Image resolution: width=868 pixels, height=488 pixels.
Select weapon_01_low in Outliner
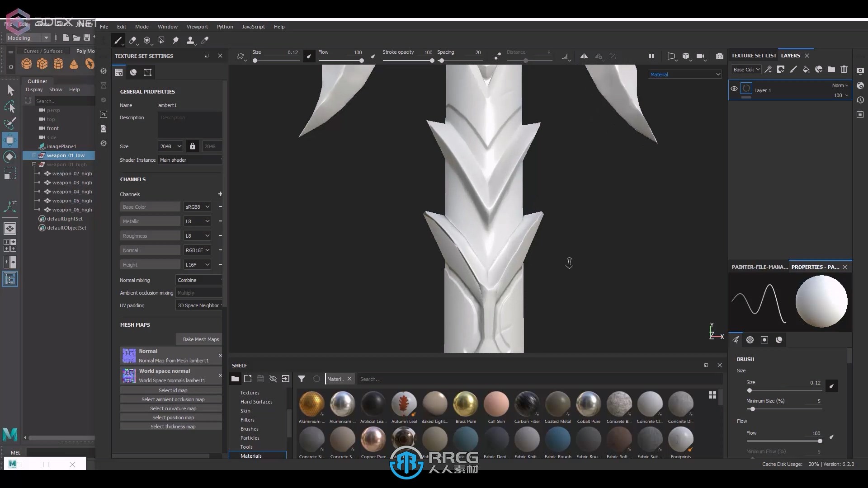point(65,155)
